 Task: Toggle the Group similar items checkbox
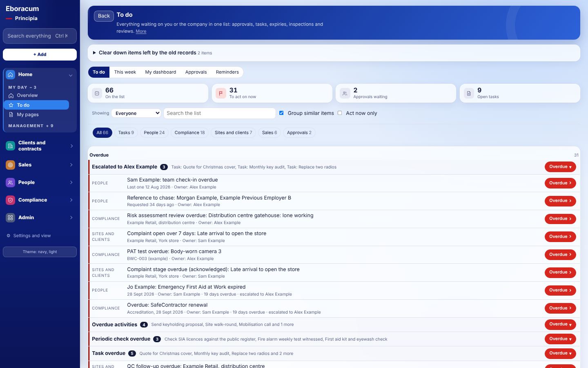tap(281, 113)
